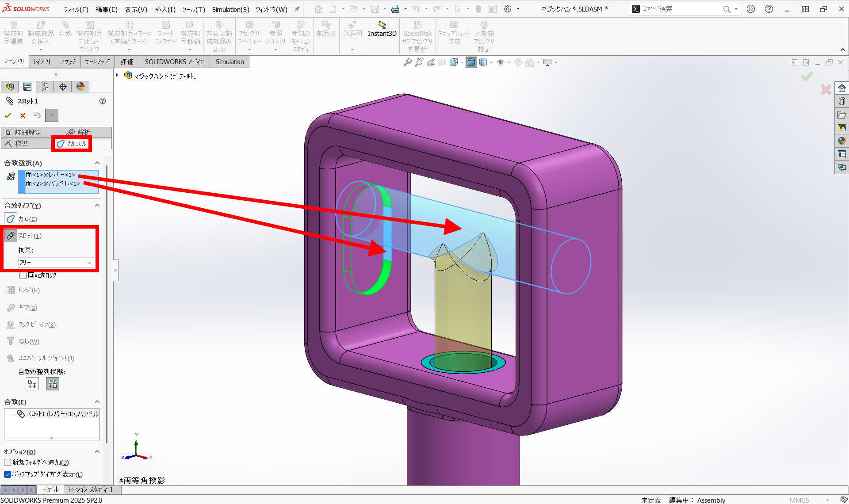The image size is (849, 504).
Task: Click file explorer folder icon in task pane
Action: point(842,115)
